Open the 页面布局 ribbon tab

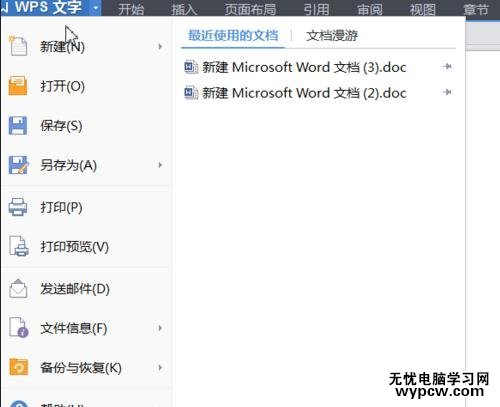(250, 9)
